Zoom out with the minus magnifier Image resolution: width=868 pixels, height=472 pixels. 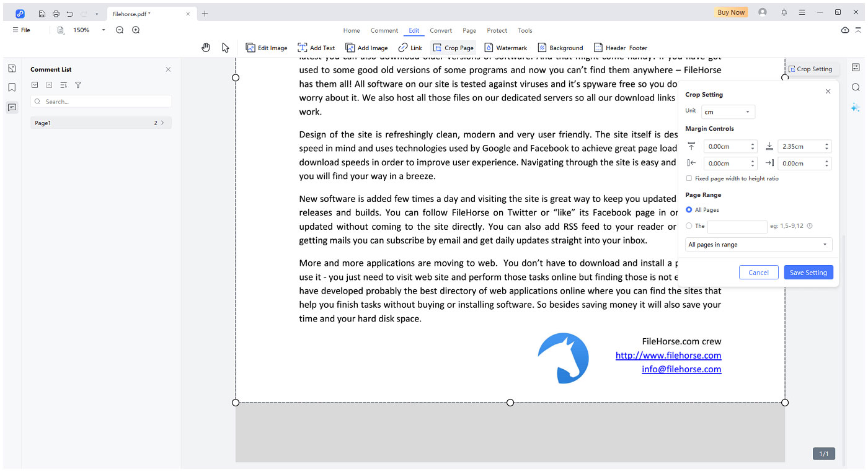[x=120, y=30]
